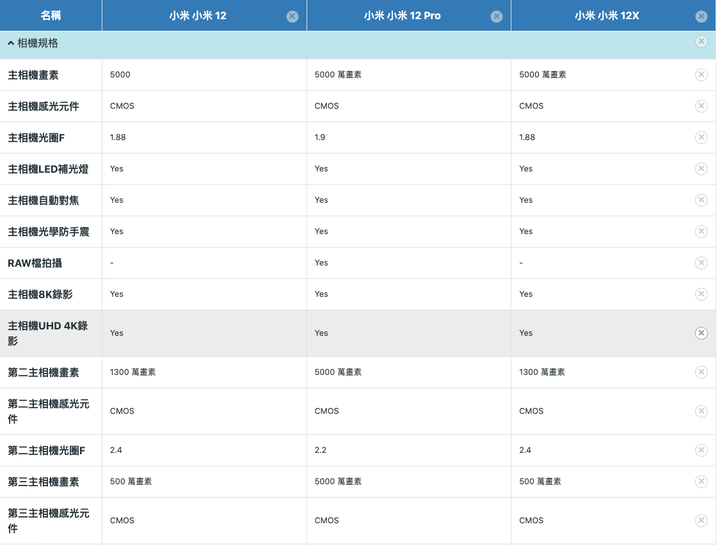The height and width of the screenshot is (545, 720).
Task: Click 小米 12X's 第二主相機光圈F 2.4 value
Action: 525,450
